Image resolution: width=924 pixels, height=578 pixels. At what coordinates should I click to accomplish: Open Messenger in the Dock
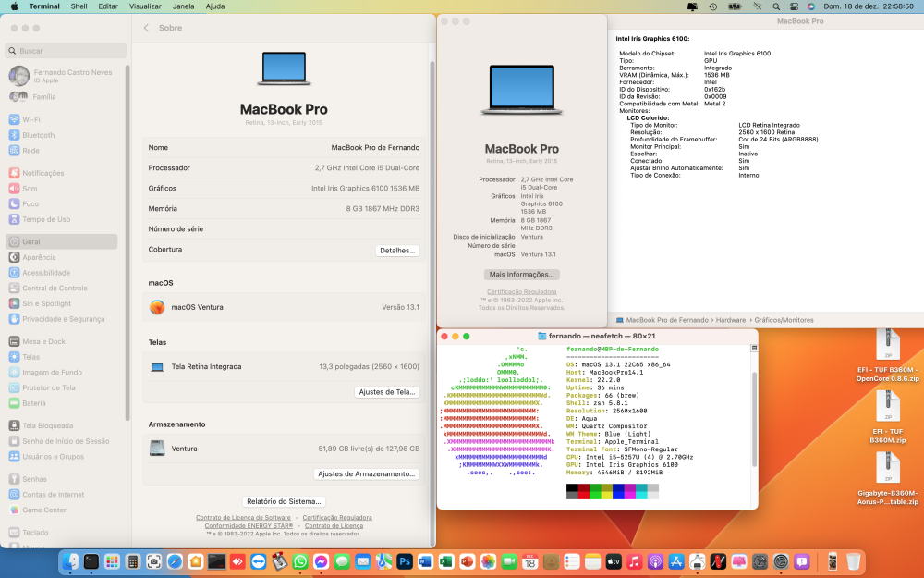click(322, 561)
